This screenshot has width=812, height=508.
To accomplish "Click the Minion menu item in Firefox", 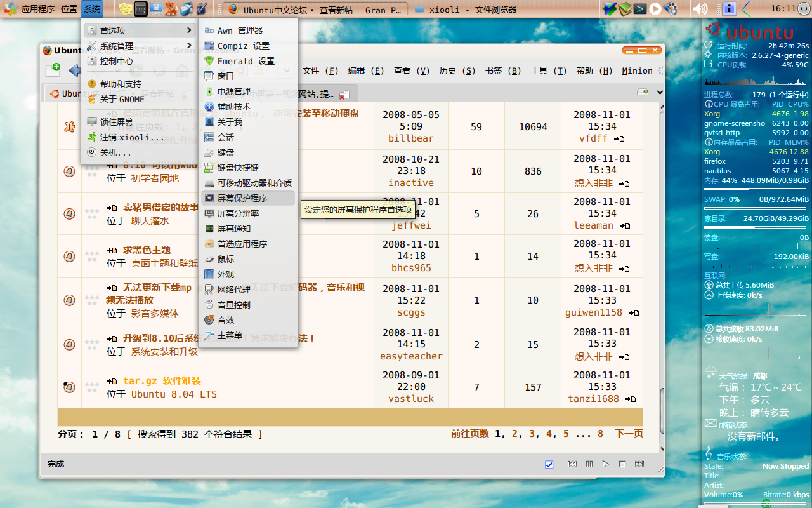I will (x=637, y=70).
